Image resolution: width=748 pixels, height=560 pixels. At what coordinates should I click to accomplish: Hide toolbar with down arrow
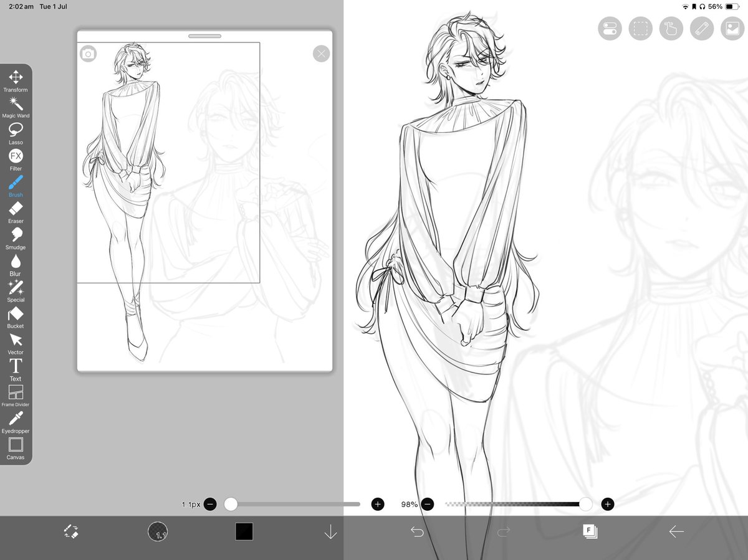pos(330,532)
